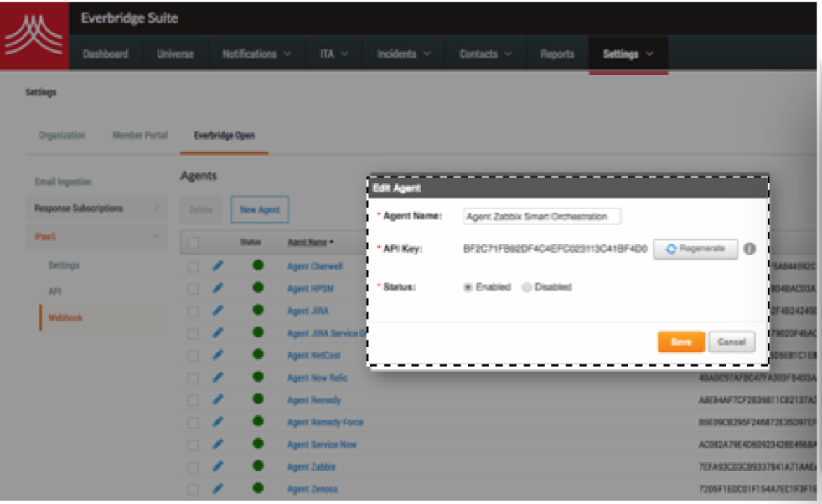
Task: Open the Agent New Relic link
Action: click(x=318, y=378)
